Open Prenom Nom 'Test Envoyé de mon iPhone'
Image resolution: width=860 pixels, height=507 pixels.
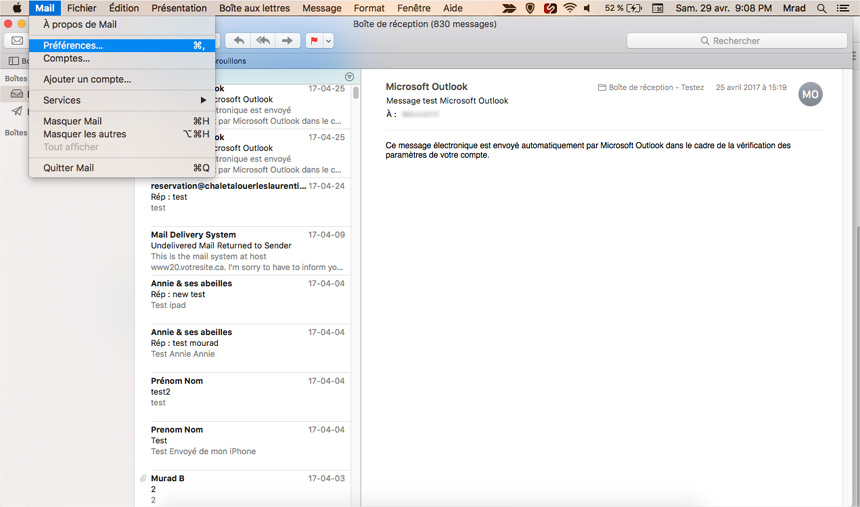pos(243,446)
